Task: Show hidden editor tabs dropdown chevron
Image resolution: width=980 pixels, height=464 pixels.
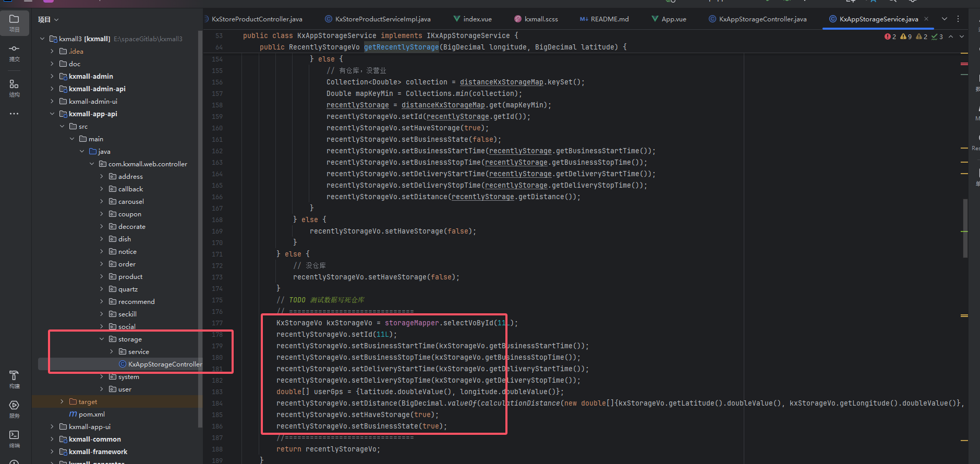Action: pyautogui.click(x=945, y=19)
